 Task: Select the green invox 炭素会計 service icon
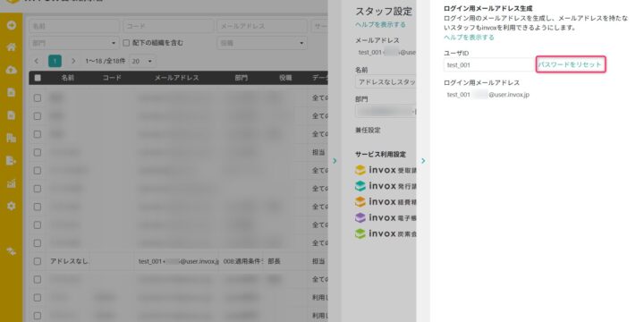(x=360, y=233)
